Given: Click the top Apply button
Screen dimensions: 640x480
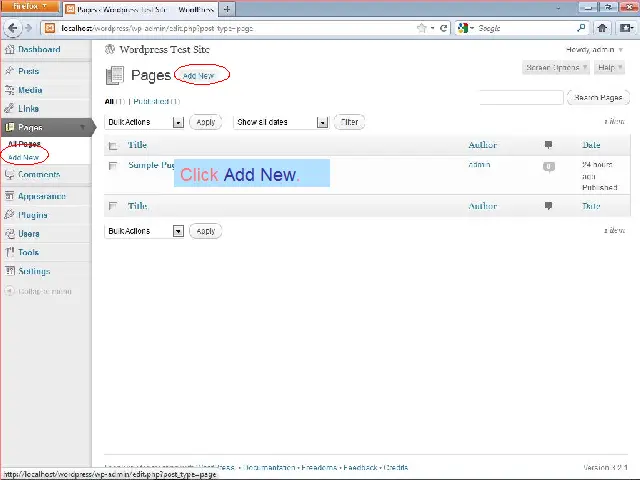Looking at the screenshot, I should 206,122.
